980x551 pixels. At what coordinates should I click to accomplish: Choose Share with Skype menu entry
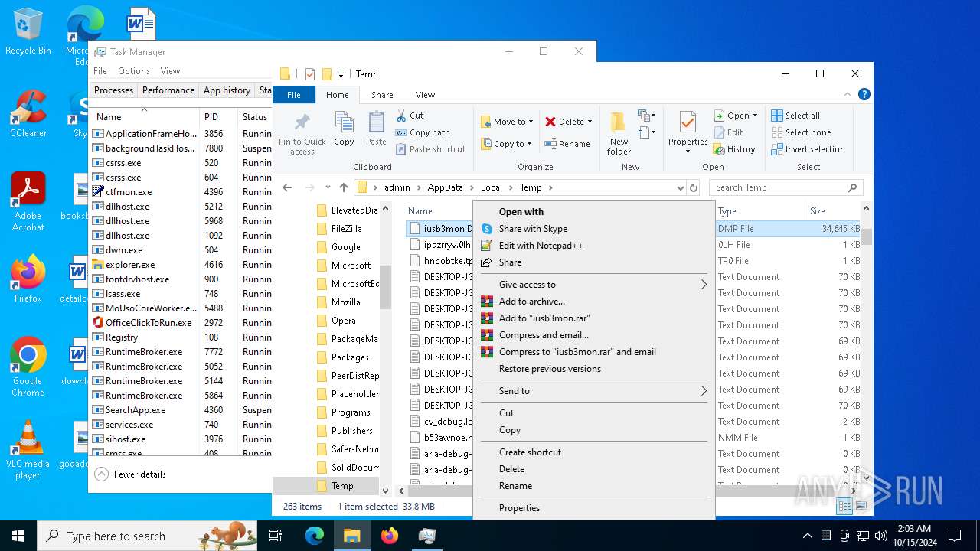(594, 229)
